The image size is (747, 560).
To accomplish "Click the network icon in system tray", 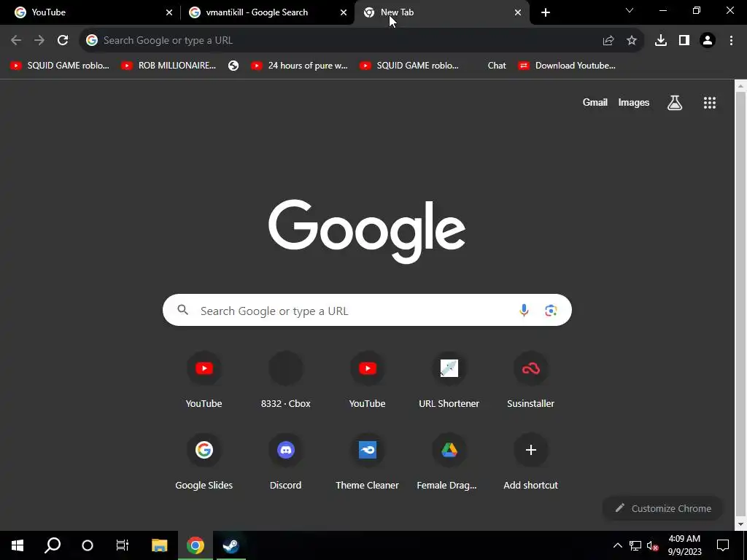I will (x=635, y=545).
